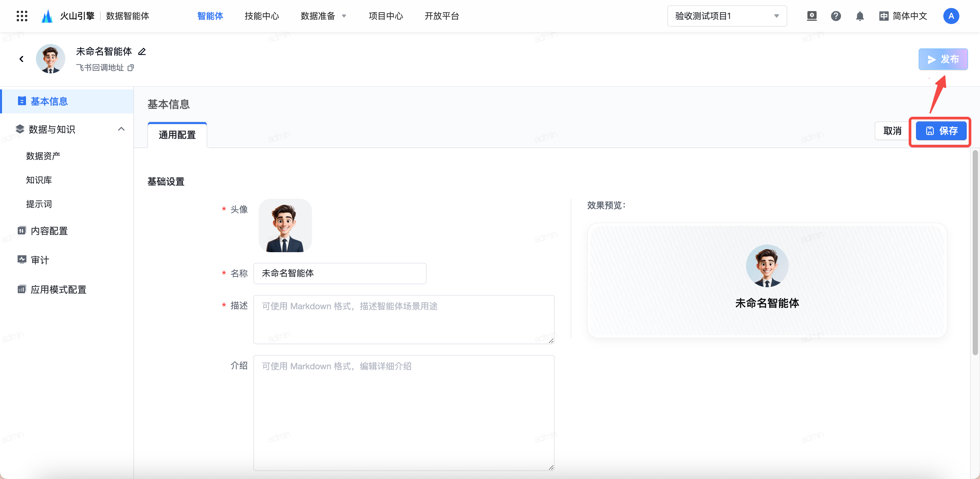The height and width of the screenshot is (479, 980).
Task: Copy the 飞书回调地址 with the copy icon
Action: 130,68
